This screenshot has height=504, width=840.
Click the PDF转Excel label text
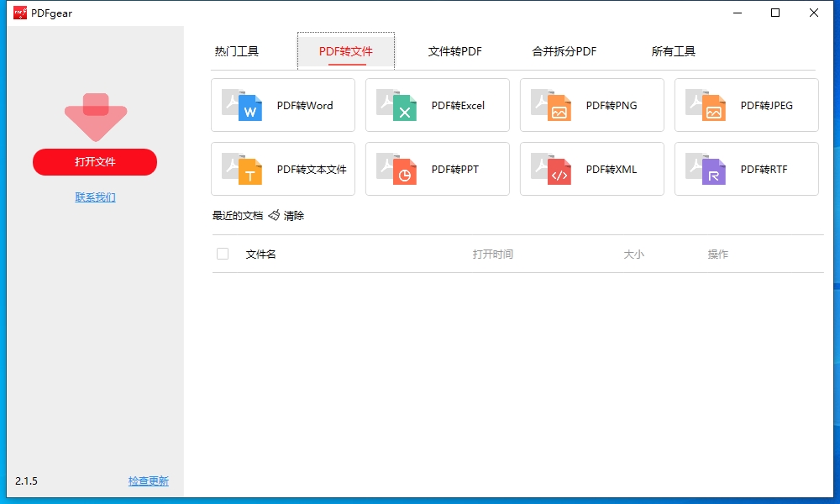458,106
